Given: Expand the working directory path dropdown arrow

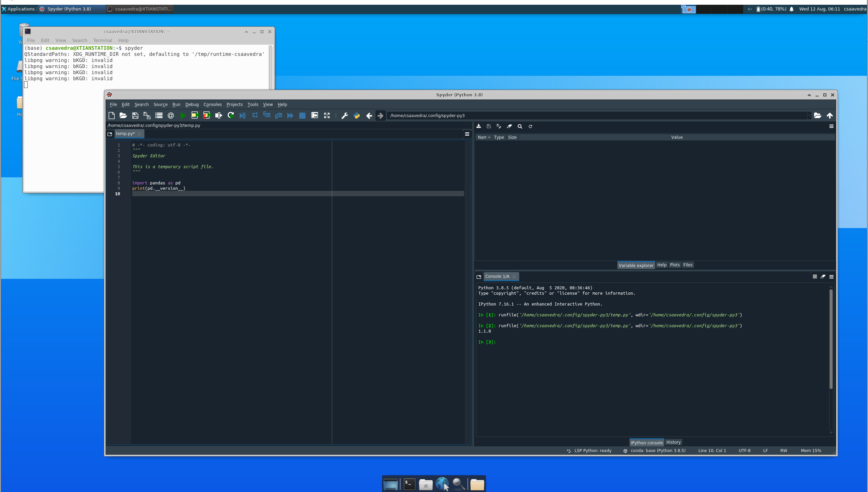Looking at the screenshot, I should click(809, 116).
